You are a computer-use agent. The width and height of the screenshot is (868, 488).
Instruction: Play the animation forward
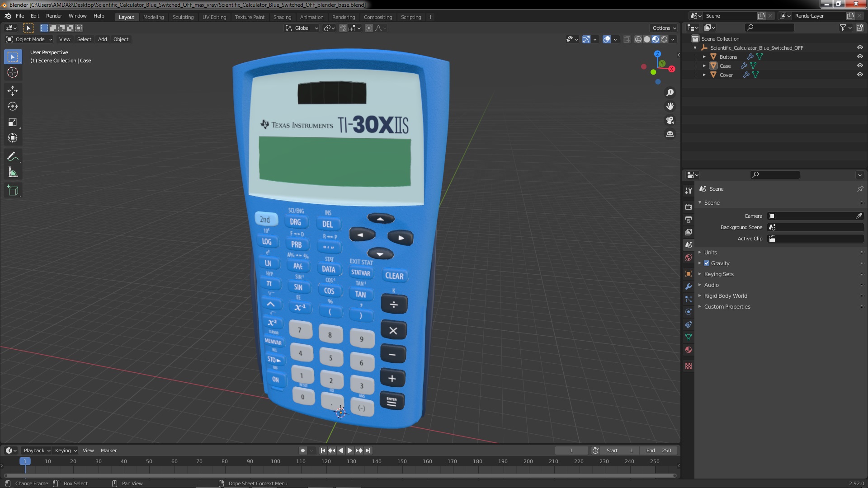349,450
